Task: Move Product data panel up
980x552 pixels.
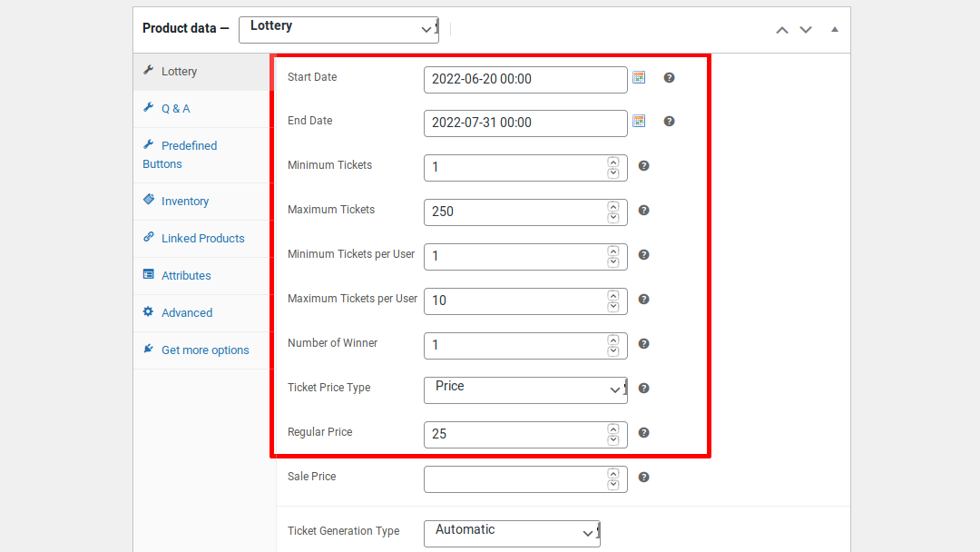Action: tap(782, 30)
